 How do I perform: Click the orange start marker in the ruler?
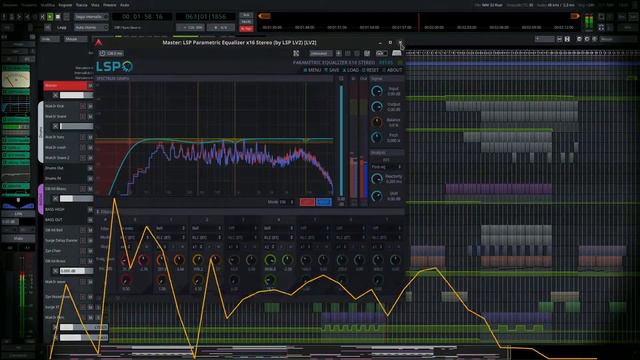click(x=264, y=16)
